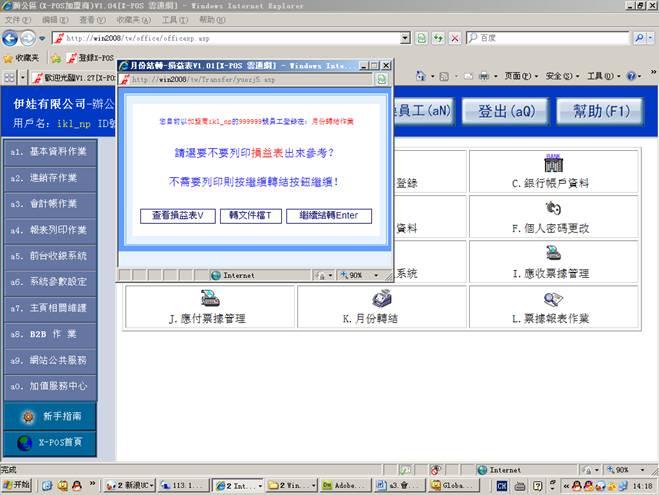Open I.應收票據管理 icon
This screenshot has height=495, width=659.
tap(551, 253)
